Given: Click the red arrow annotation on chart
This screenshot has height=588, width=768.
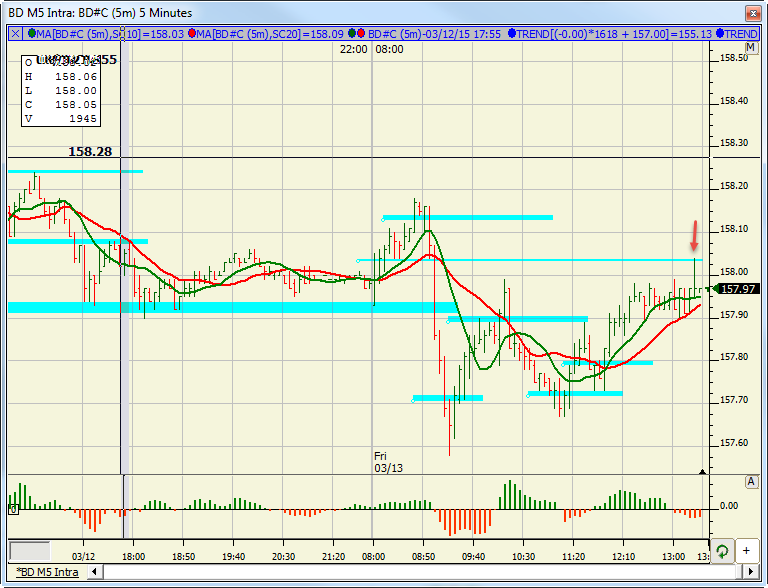Looking at the screenshot, I should pos(694,236).
